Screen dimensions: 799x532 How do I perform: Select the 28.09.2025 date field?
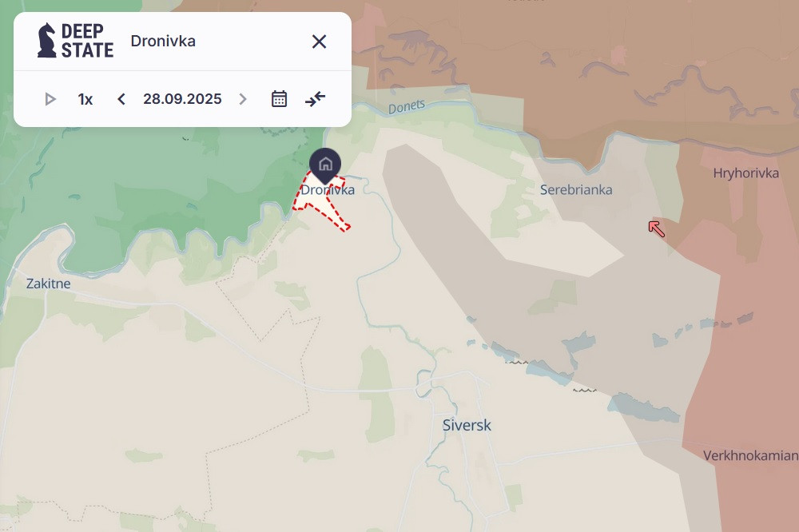[182, 99]
